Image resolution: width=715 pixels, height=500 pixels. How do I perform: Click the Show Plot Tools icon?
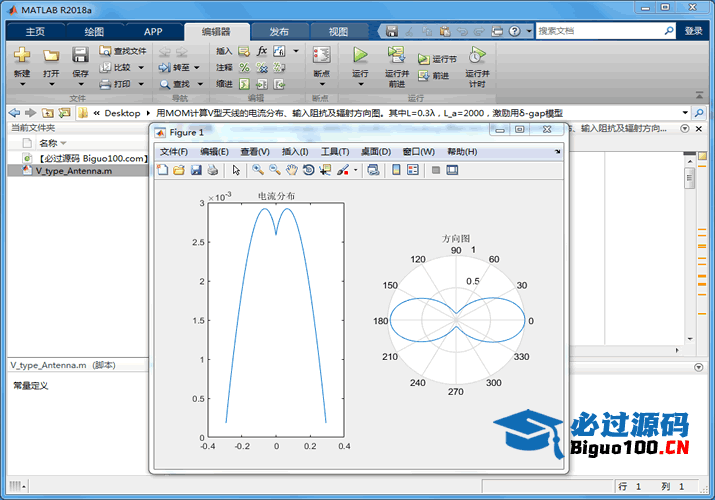tap(452, 170)
